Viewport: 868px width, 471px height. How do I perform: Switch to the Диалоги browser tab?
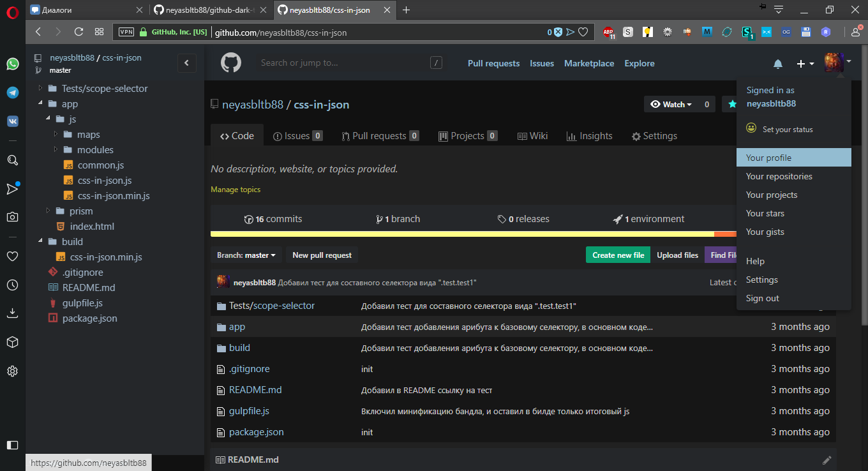tap(87, 10)
